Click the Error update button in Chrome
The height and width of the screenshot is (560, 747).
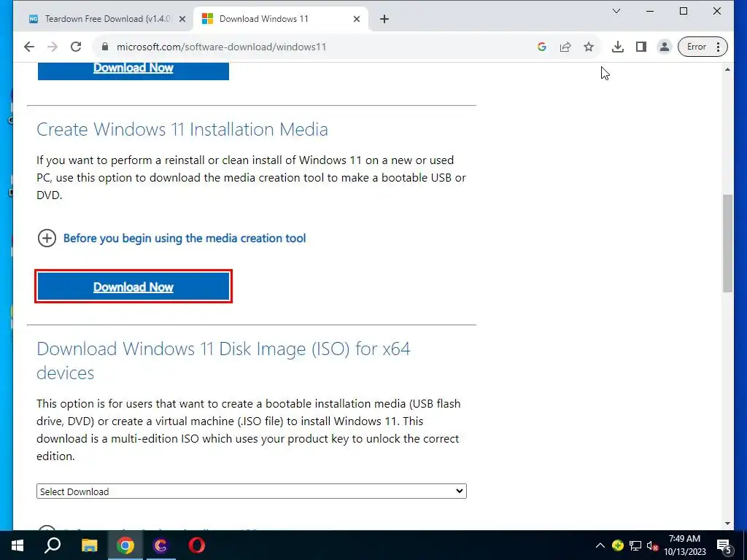tap(703, 47)
